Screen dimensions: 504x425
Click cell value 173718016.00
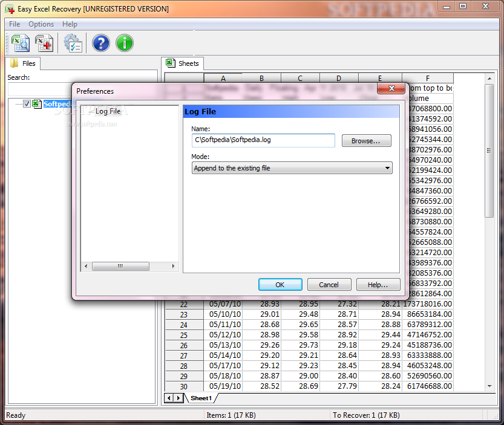click(x=428, y=304)
